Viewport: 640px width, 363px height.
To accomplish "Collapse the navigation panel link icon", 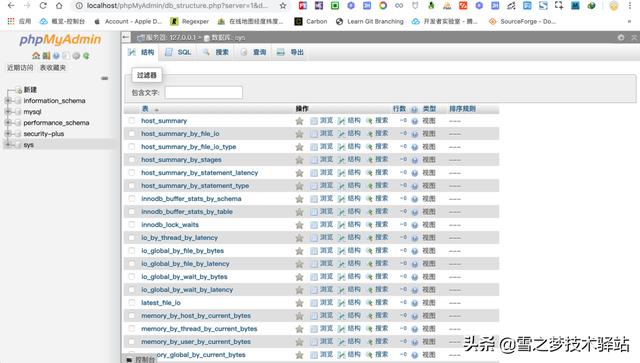I will click(105, 78).
